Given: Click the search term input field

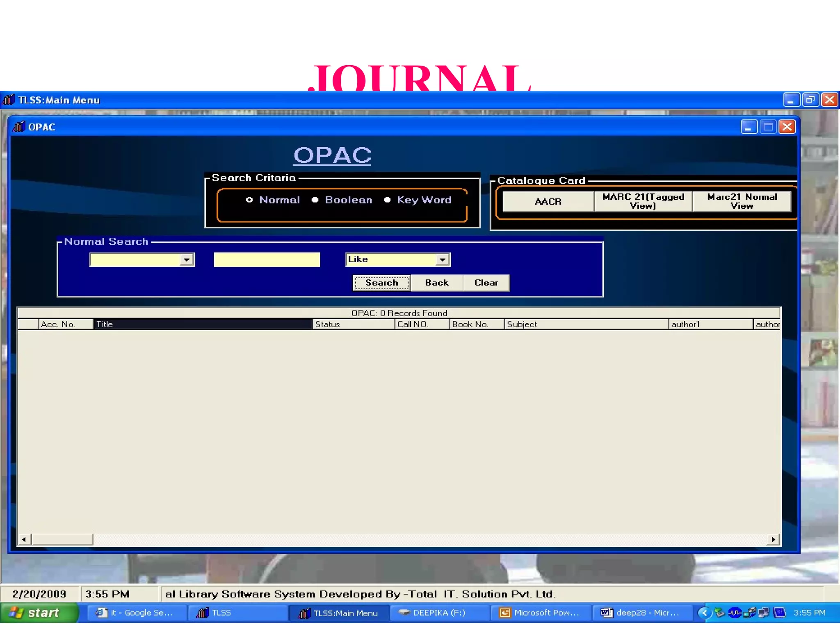Looking at the screenshot, I should pos(267,260).
